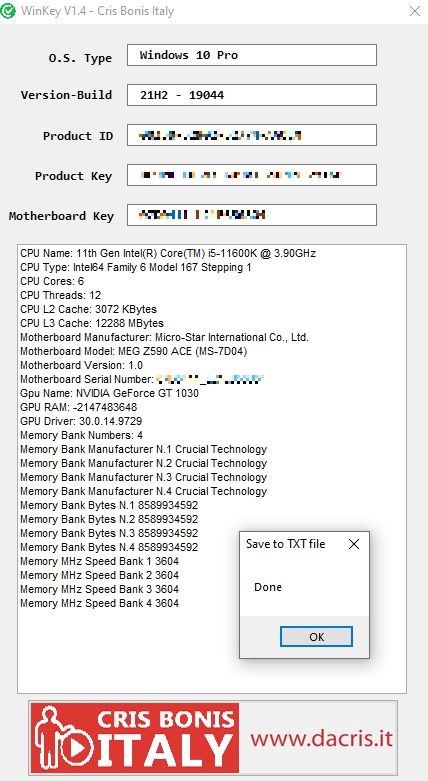
Task: Select the CPU L2 Cache: 3072 KBytes line
Action: pyautogui.click(x=88, y=309)
